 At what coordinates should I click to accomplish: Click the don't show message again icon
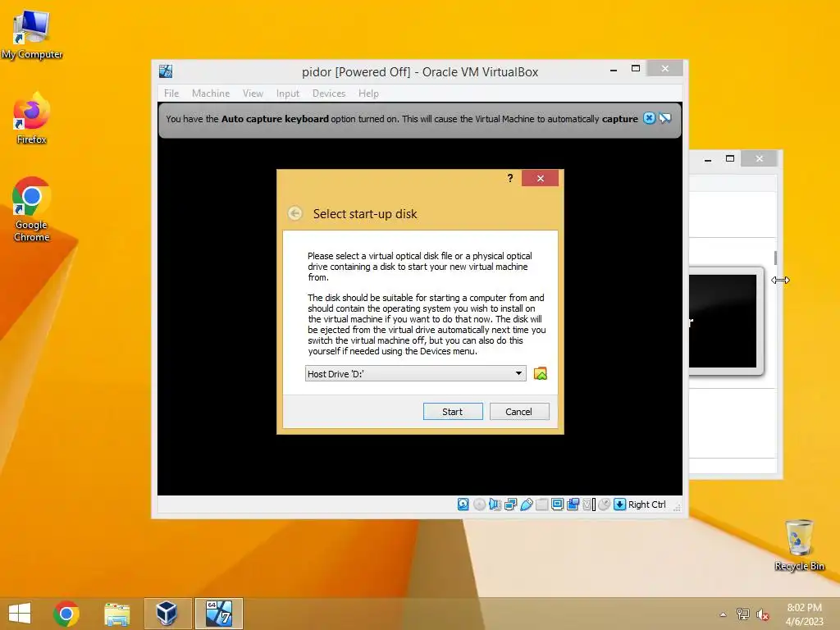pyautogui.click(x=664, y=118)
